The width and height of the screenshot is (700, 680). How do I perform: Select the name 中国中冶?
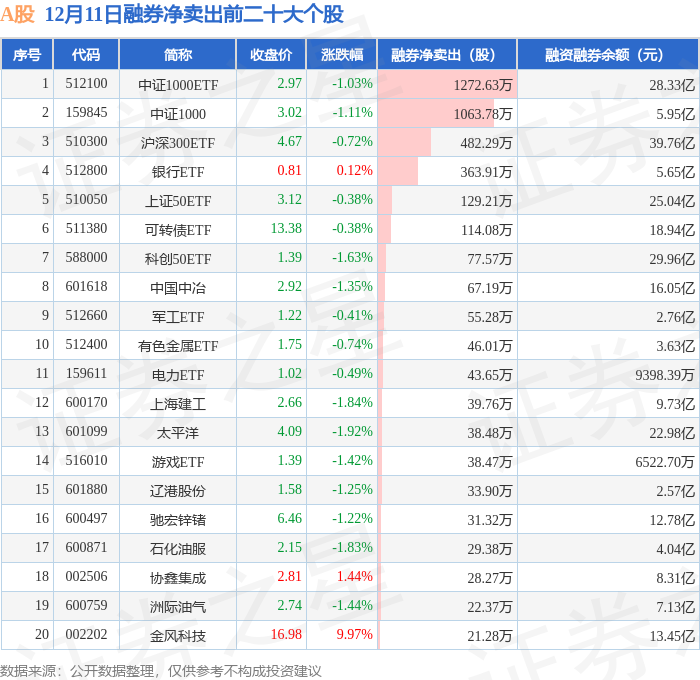178,288
